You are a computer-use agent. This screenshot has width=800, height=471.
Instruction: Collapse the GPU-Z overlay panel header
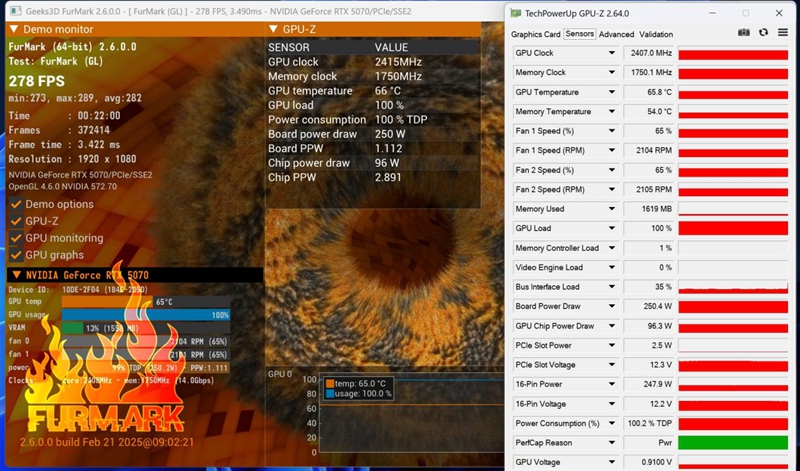coord(274,29)
